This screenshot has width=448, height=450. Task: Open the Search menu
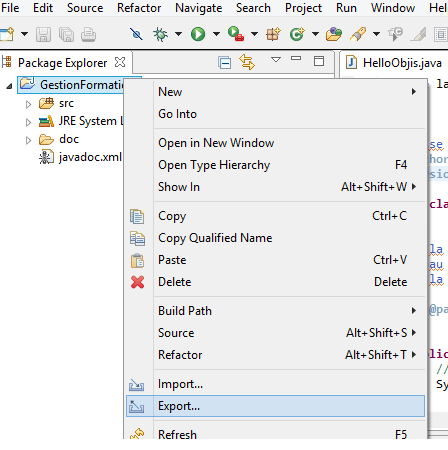(x=253, y=8)
